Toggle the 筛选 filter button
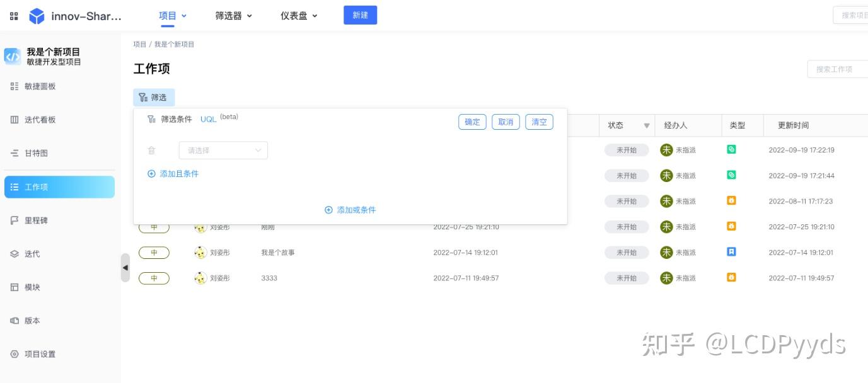The width and height of the screenshot is (868, 383). [x=153, y=98]
